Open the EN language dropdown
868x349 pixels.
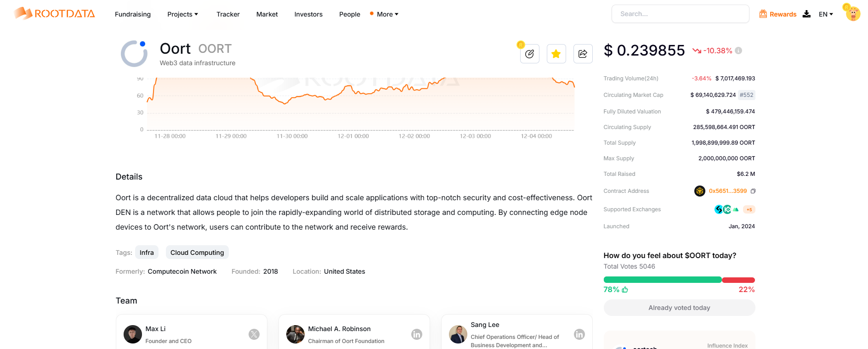(x=826, y=14)
